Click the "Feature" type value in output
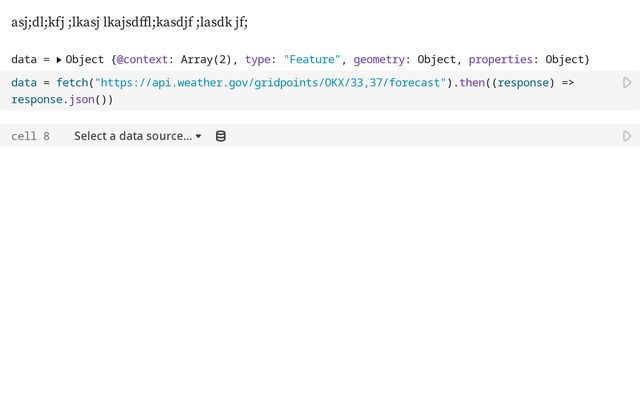Viewport: 640px width, 400px height. [313, 60]
